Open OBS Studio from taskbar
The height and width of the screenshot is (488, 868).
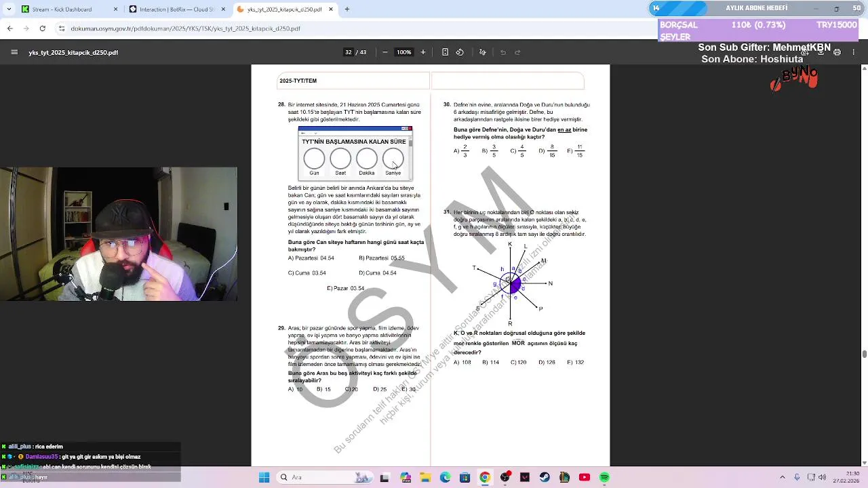(x=505, y=477)
